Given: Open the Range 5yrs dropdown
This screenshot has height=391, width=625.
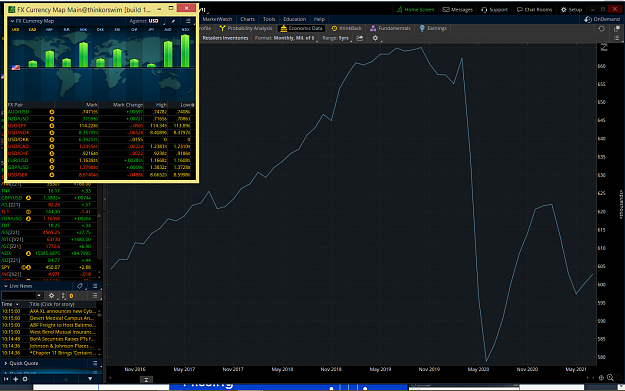Looking at the screenshot, I should pyautogui.click(x=337, y=38).
